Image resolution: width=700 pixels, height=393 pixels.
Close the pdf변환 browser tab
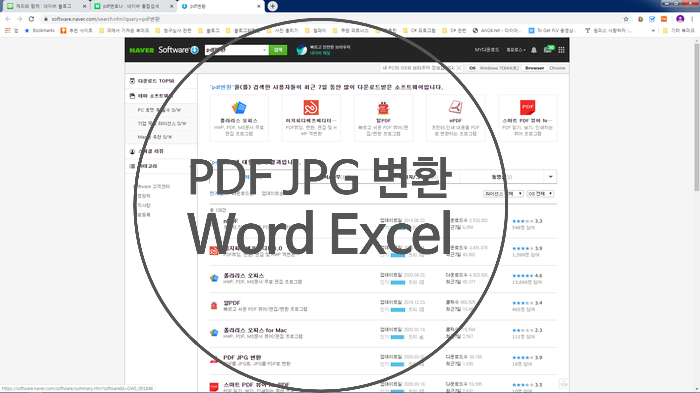(x=258, y=6)
